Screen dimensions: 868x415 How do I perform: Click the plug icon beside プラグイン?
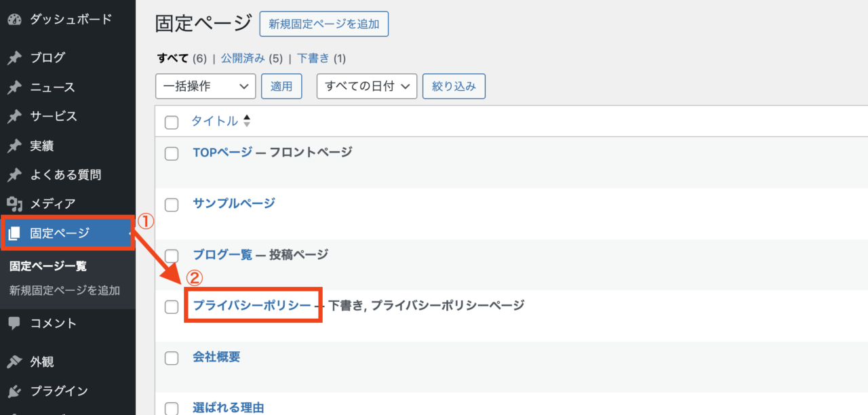[x=14, y=391]
